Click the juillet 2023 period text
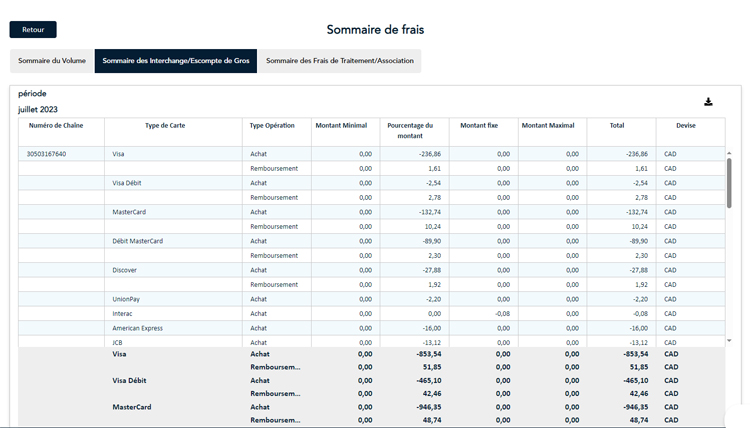 pos(38,110)
